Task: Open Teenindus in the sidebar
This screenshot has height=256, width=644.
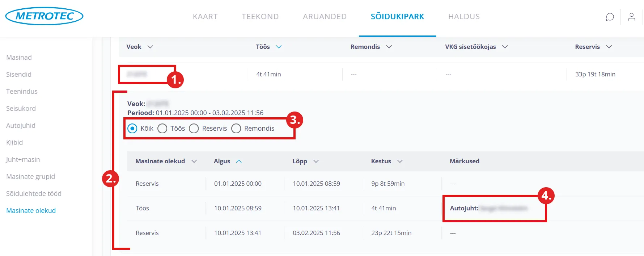Action: point(22,91)
